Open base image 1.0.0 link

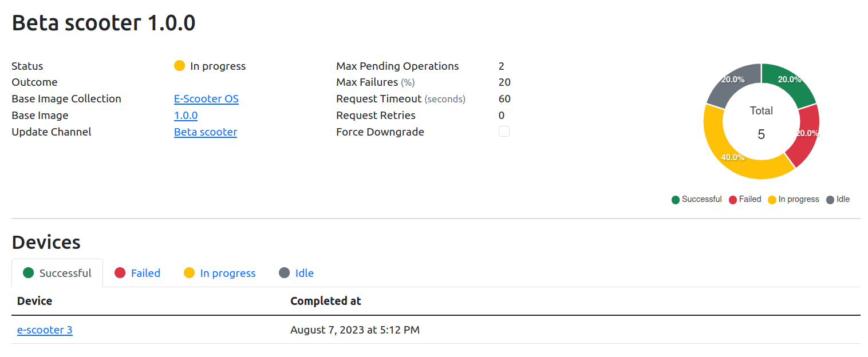click(x=186, y=116)
